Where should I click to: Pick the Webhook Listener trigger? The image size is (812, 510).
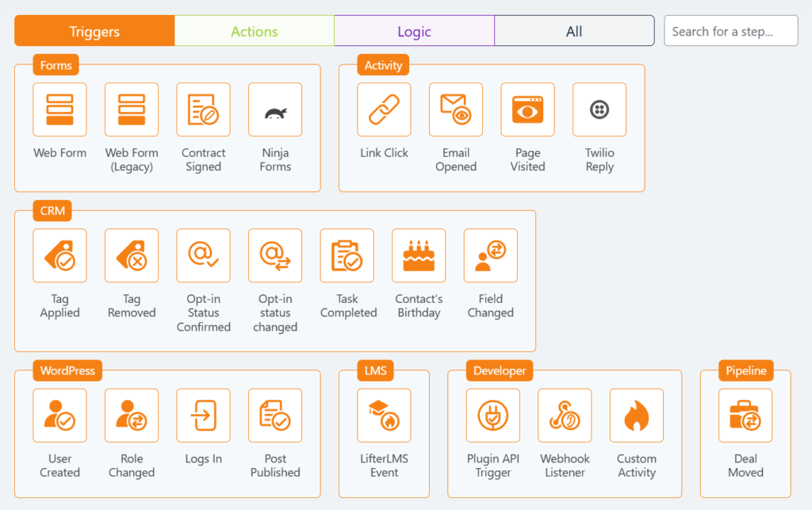pyautogui.click(x=565, y=416)
